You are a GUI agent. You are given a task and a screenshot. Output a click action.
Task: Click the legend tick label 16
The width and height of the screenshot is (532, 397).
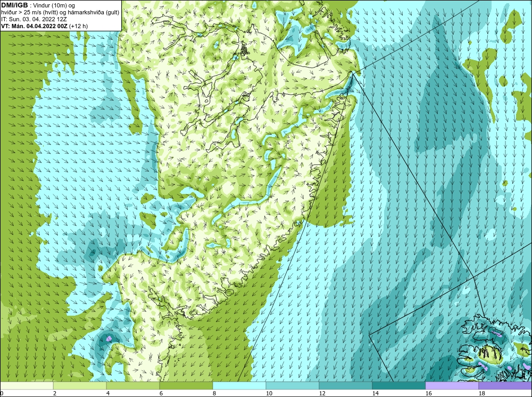tap(428, 393)
